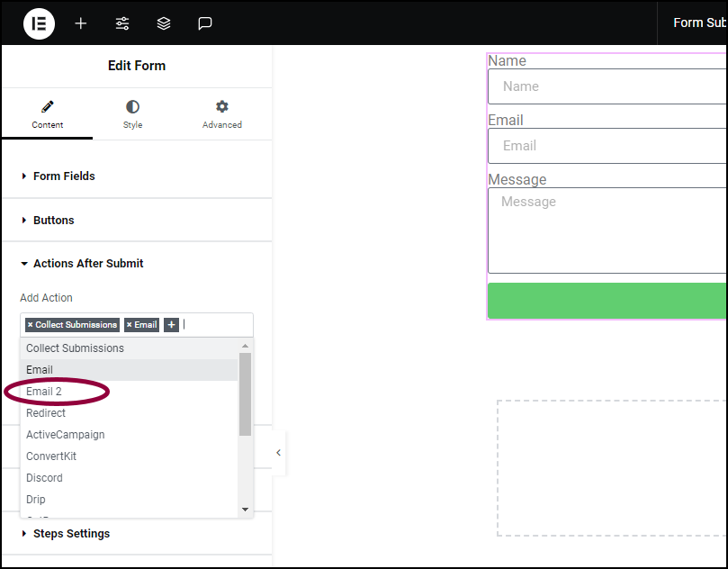Click the green submit button
Screen dimensions: 728x569
pyautogui.click(x=607, y=301)
